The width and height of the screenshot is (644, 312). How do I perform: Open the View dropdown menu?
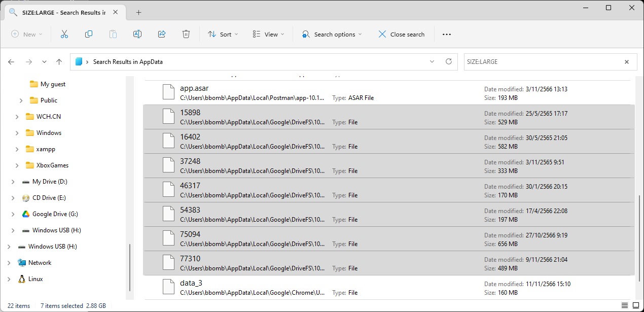point(268,34)
